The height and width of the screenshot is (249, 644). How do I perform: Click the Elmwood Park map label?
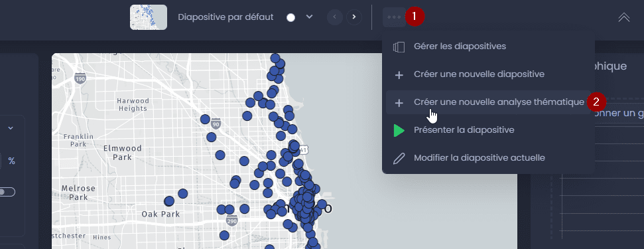(123, 153)
